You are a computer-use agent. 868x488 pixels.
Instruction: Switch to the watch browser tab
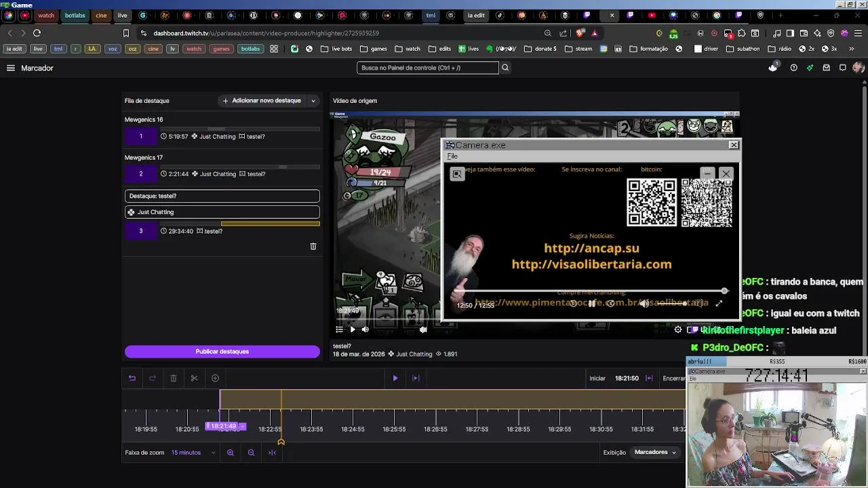click(46, 15)
